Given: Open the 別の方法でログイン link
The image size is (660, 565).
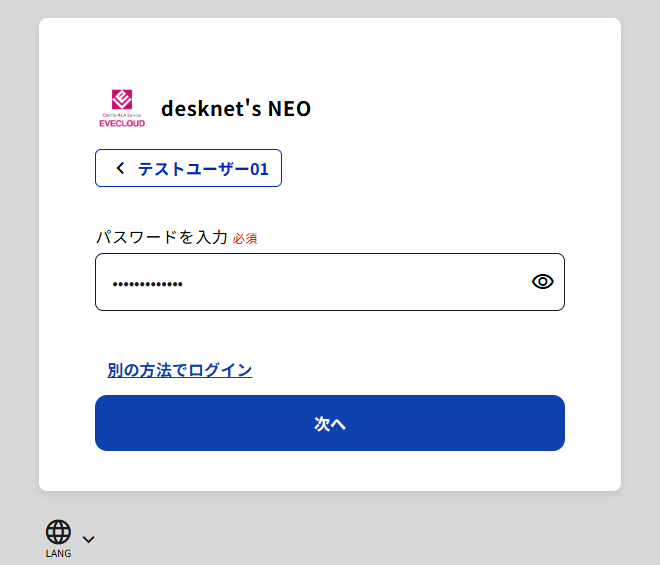Looking at the screenshot, I should click(x=180, y=370).
